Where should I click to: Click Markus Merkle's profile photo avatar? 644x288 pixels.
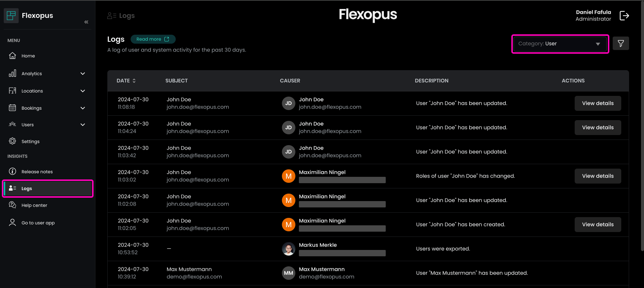[288, 249]
